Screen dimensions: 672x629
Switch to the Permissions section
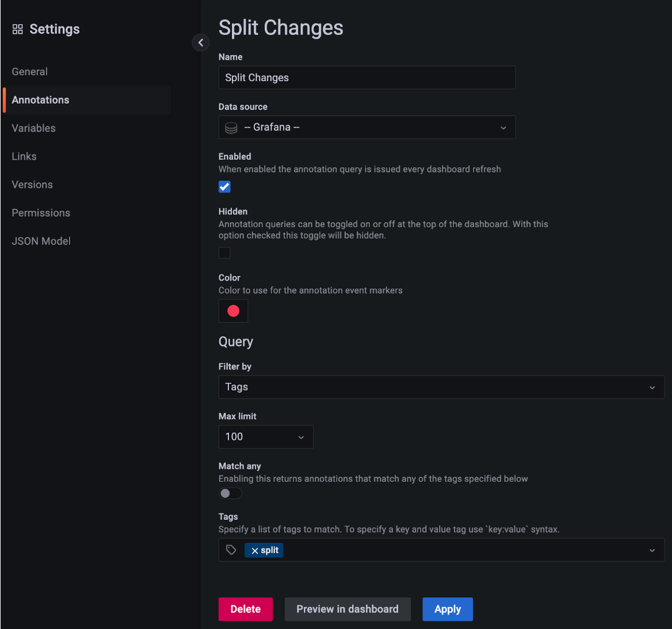click(x=41, y=213)
